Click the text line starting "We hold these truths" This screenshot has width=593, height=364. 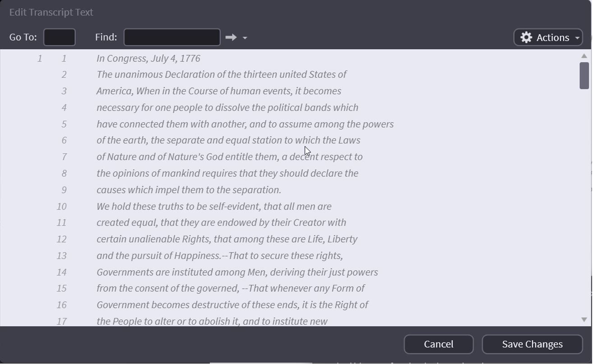214,207
